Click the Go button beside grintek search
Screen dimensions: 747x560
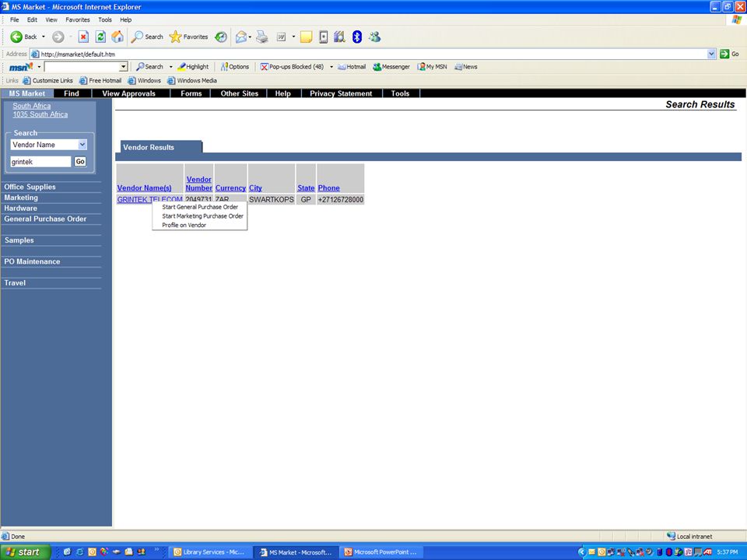click(x=80, y=162)
